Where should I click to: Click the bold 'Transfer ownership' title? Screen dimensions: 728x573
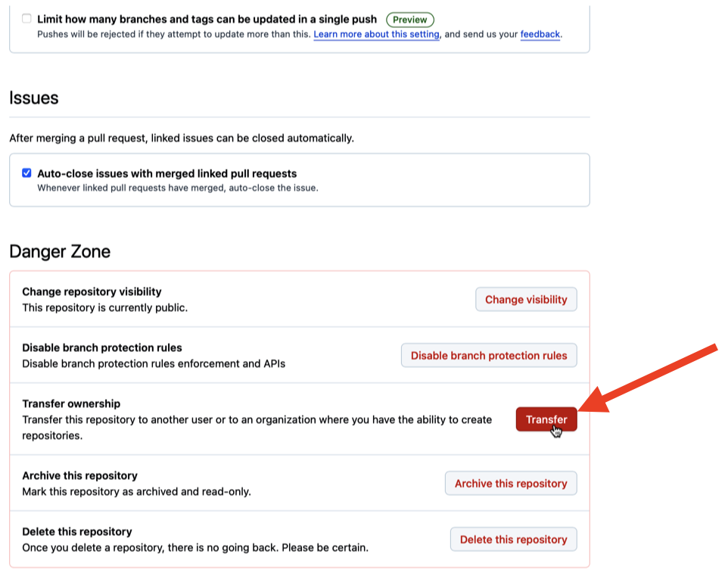click(71, 403)
